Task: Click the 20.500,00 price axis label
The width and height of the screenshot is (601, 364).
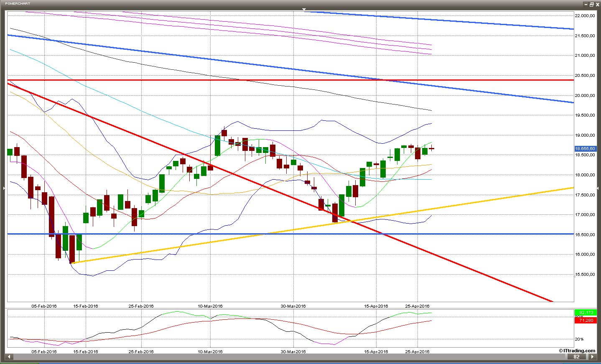Action: tap(585, 75)
